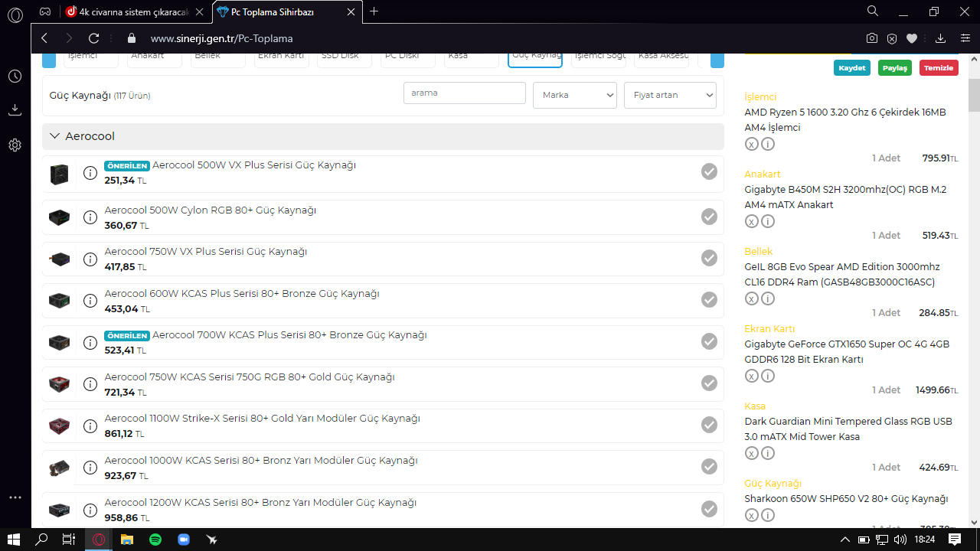Viewport: 980px width, 551px height.
Task: Select Aerocool 1000W KCAS check mark
Action: [x=709, y=466]
